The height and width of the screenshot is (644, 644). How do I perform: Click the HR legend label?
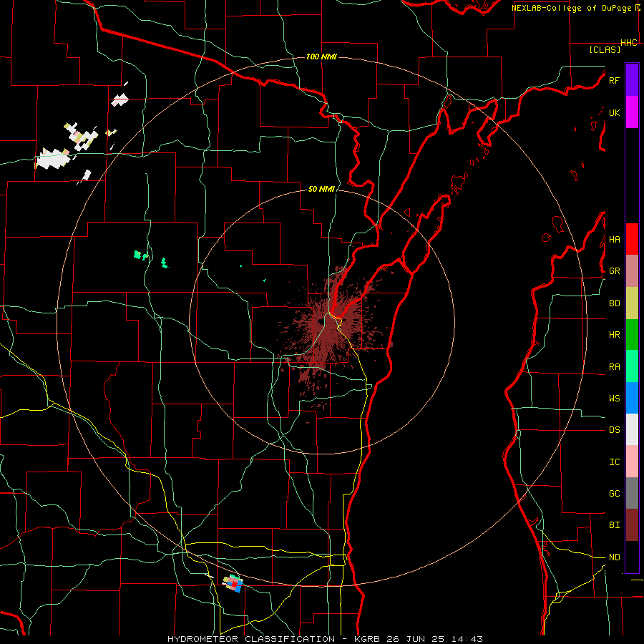pyautogui.click(x=614, y=335)
